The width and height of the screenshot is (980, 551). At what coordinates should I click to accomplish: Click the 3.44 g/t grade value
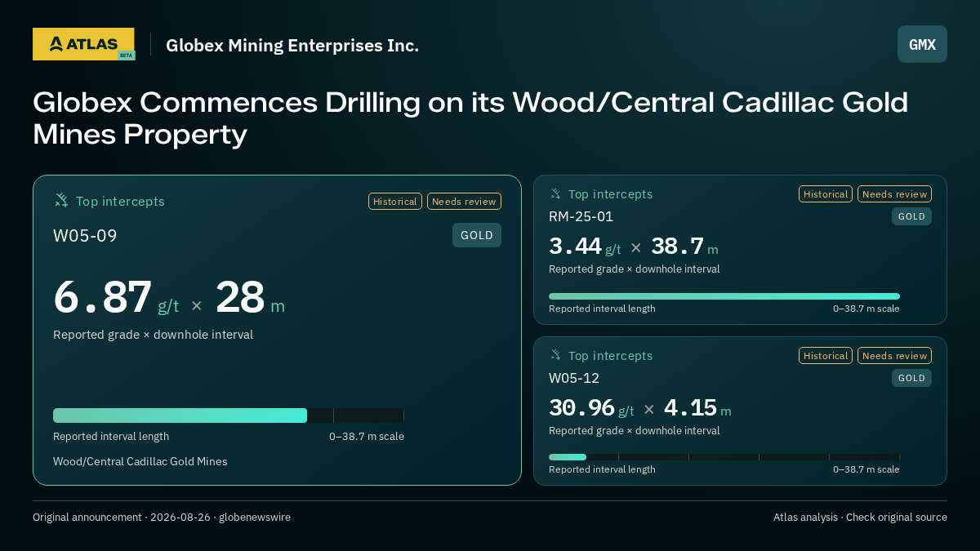coord(585,246)
